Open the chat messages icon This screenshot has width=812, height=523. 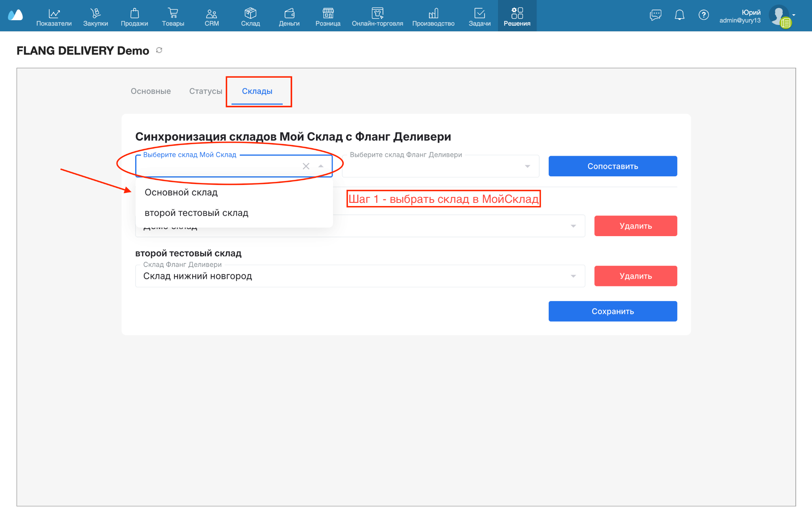(x=656, y=15)
